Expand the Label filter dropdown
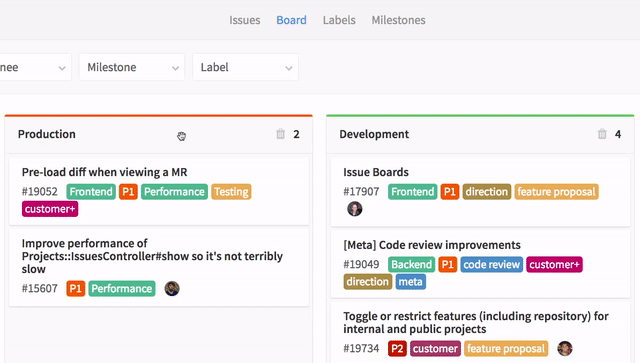This screenshot has width=640, height=363. point(245,67)
